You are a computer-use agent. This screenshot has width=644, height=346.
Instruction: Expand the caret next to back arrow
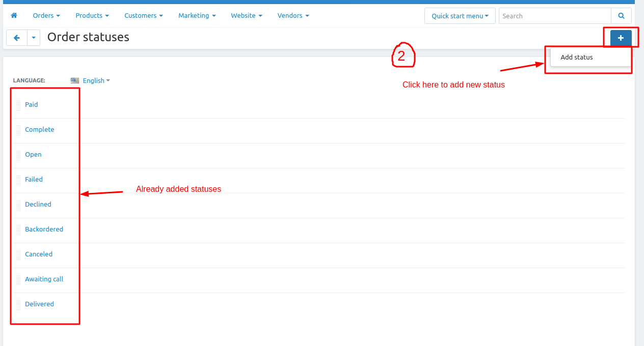(x=34, y=38)
